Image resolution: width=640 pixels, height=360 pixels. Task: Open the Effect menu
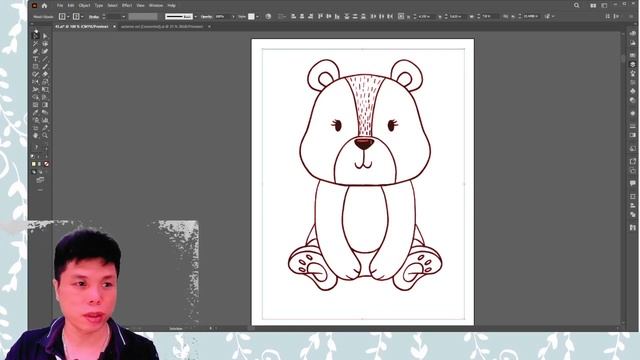[x=127, y=6]
